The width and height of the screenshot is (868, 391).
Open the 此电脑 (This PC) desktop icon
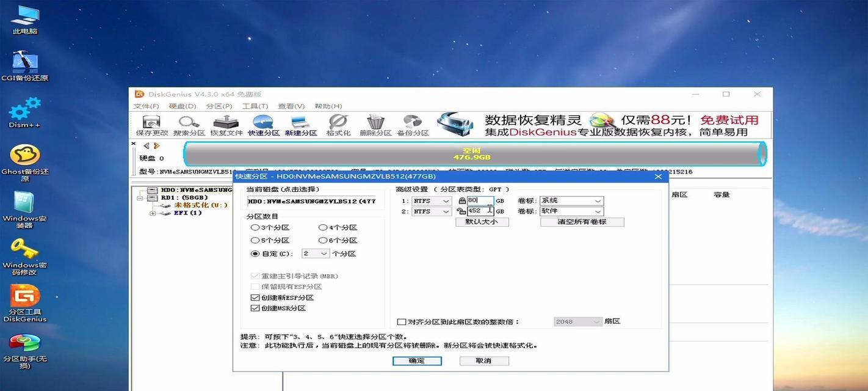click(x=25, y=20)
